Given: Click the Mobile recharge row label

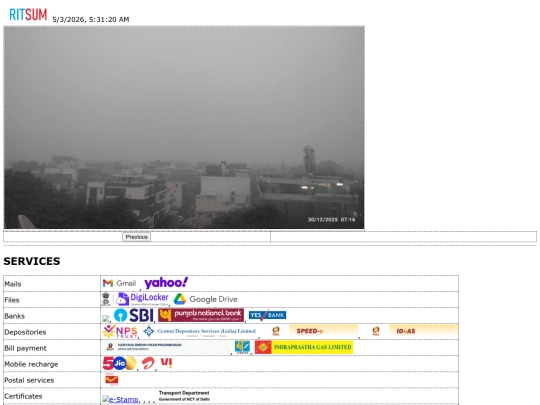Looking at the screenshot, I should pyautogui.click(x=31, y=364).
